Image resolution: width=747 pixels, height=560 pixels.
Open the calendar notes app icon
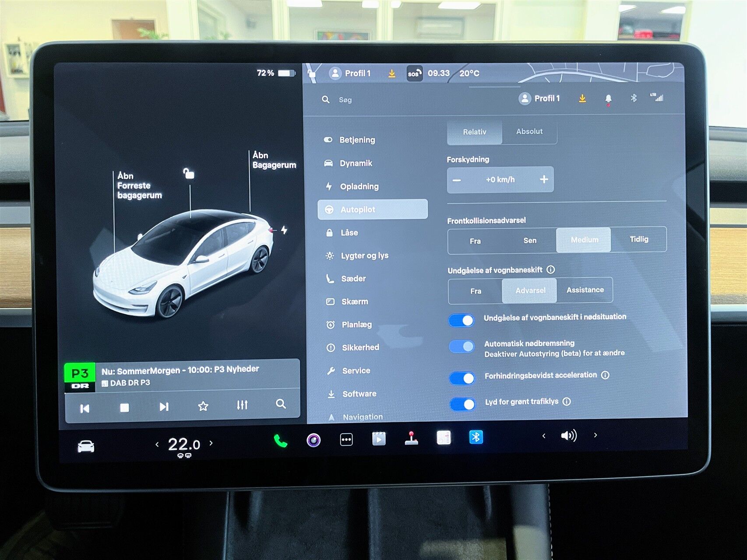coord(444,437)
